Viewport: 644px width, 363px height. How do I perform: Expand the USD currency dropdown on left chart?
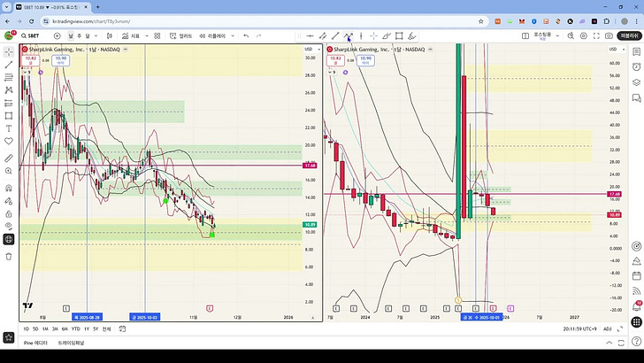tap(312, 50)
